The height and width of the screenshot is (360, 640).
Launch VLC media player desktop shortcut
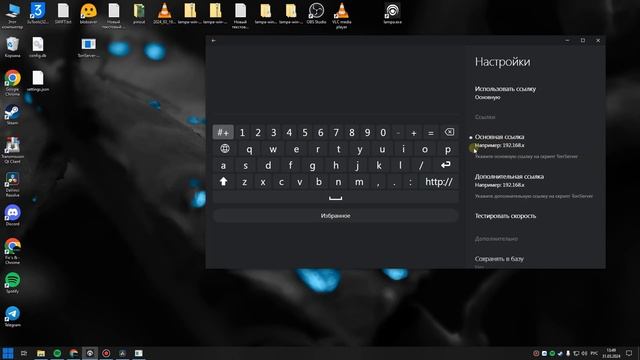coord(342,16)
